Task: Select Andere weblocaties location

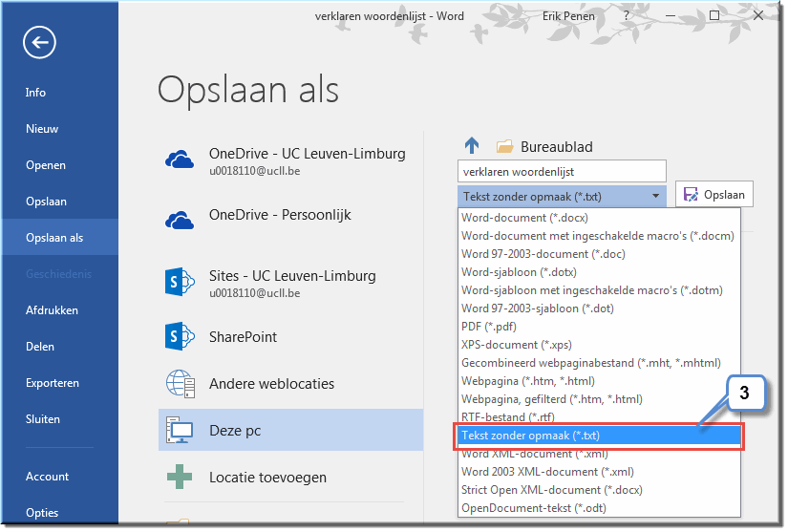Action: pos(291,384)
